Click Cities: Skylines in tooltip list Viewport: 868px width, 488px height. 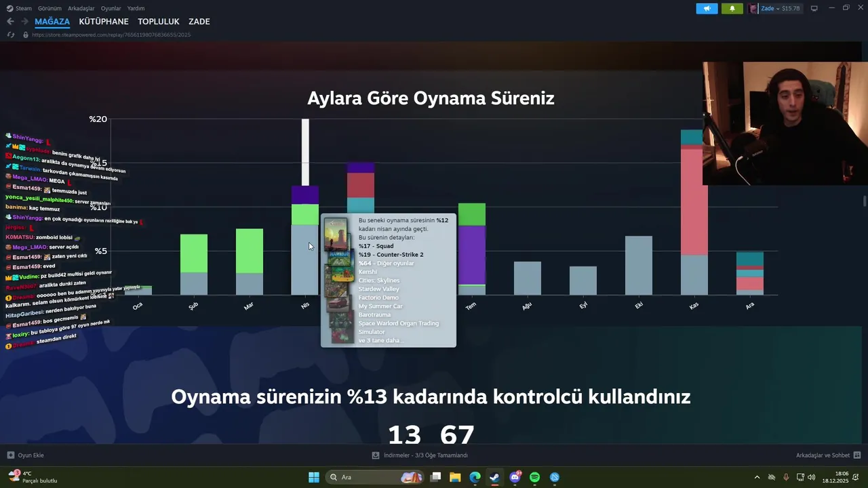click(379, 281)
